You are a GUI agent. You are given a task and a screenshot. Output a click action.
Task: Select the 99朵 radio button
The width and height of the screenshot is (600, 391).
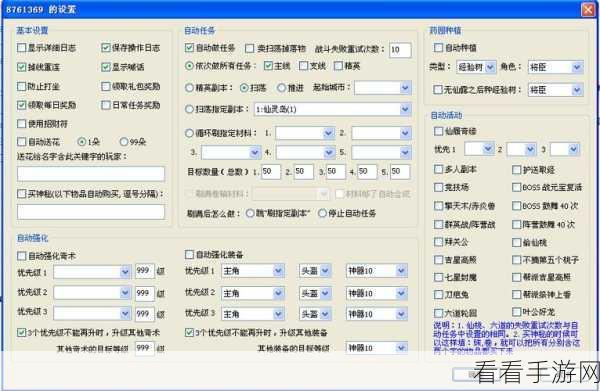(x=124, y=142)
